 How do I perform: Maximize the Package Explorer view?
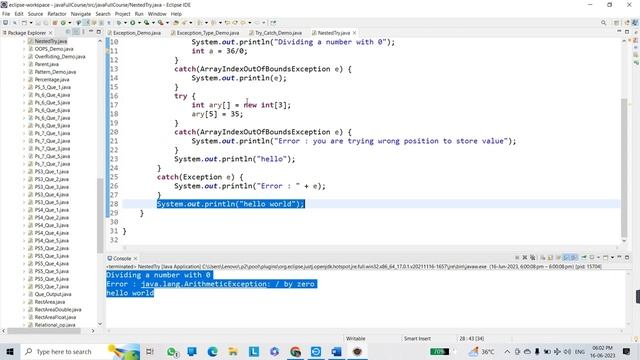point(99,32)
